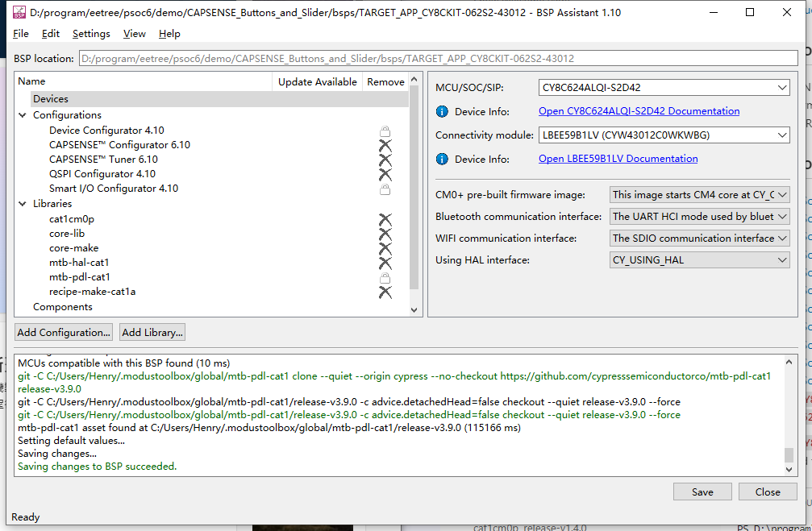The image size is (812, 531).
Task: Click the Ready status bar text
Action: click(25, 517)
